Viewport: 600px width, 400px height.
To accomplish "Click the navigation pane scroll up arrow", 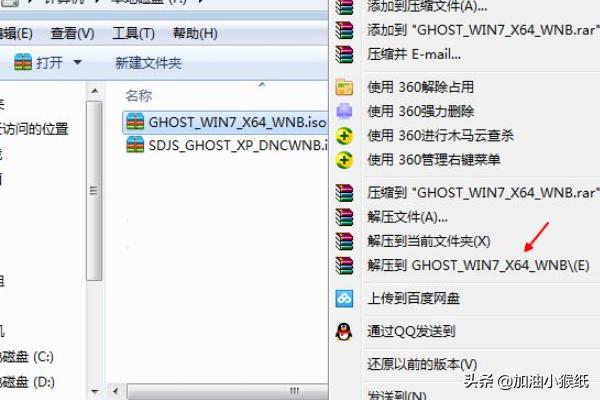I will [x=95, y=91].
